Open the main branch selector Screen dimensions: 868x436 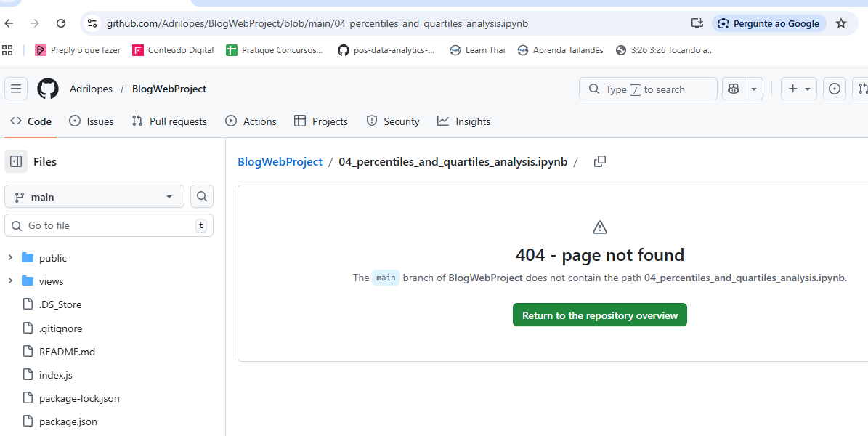click(94, 196)
